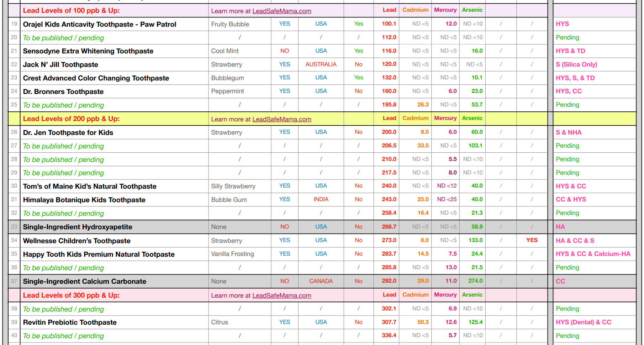644x345 pixels.
Task: Click the Lead Levels of 200 ppb & Up heading
Action: point(71,119)
